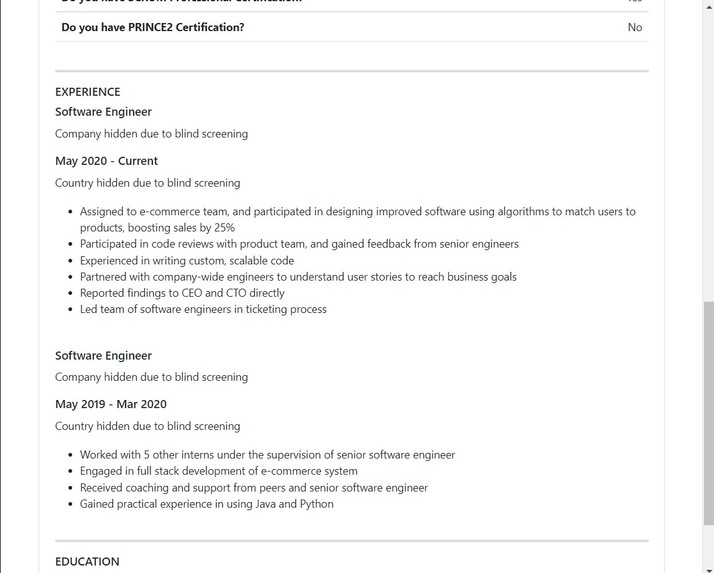Click the empty scrollbar track above the thumb
The height and width of the screenshot is (573, 714).
click(x=709, y=150)
